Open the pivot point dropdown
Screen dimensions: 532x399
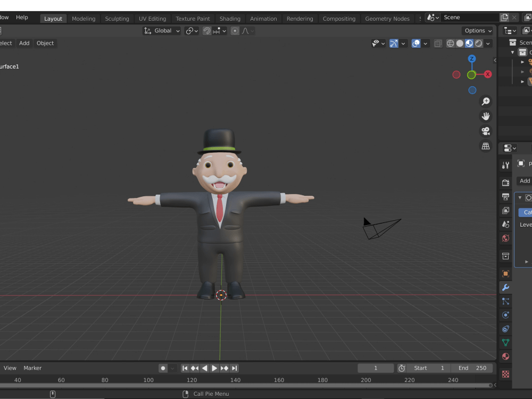pos(192,31)
